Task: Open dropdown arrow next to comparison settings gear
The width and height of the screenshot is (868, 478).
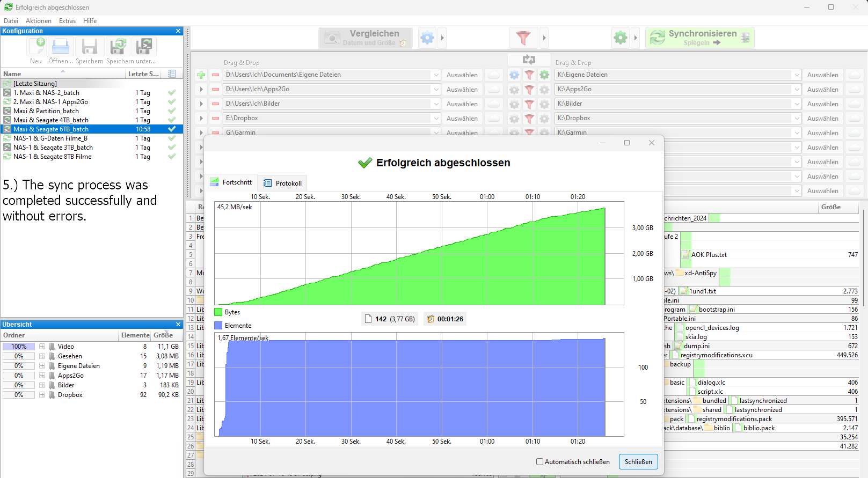Action: click(x=442, y=38)
